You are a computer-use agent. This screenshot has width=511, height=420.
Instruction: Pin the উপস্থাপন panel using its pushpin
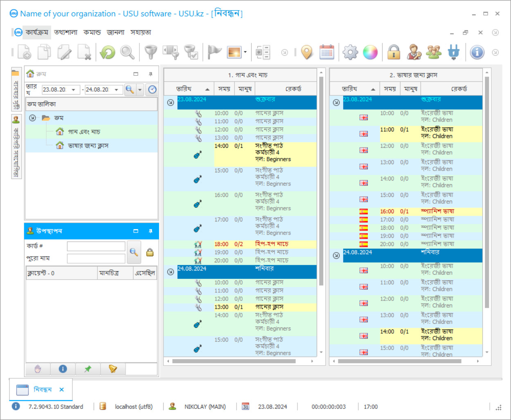(151, 231)
